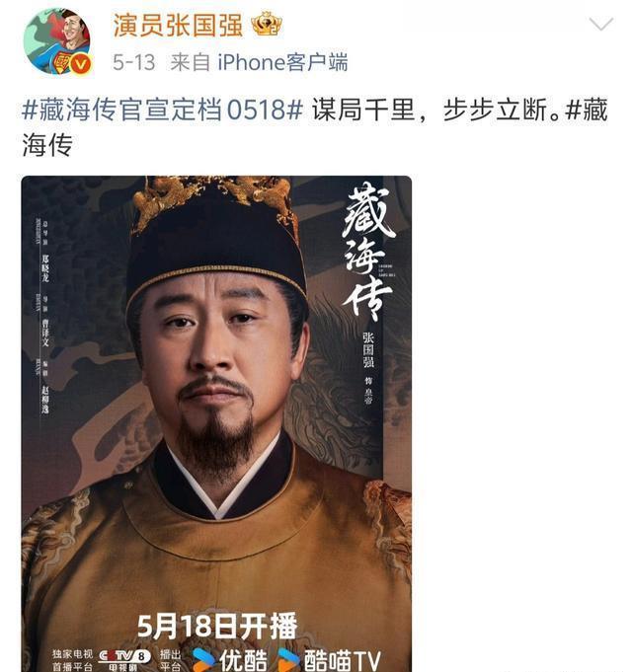Click the 5-13 post date
Viewport: 632px width, 672px height.
point(133,62)
